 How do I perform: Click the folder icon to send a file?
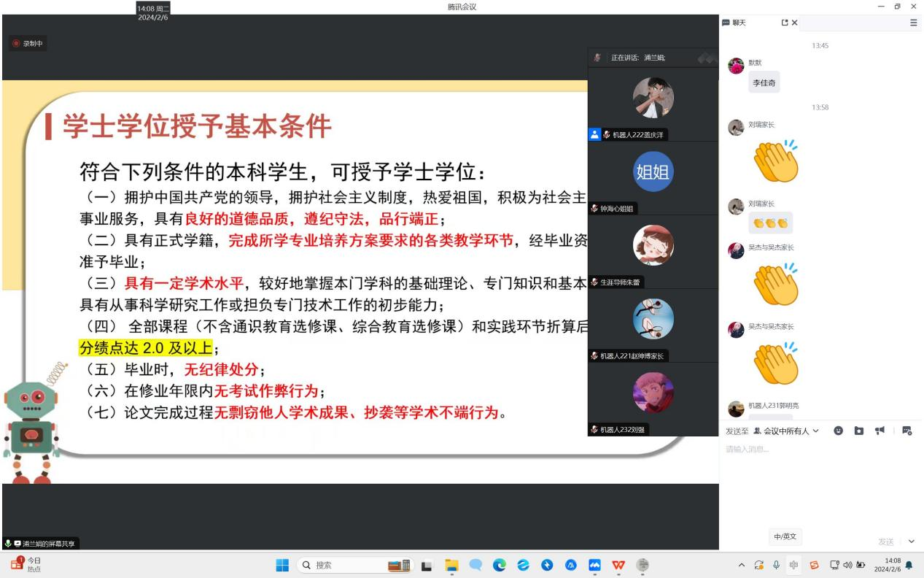click(859, 431)
